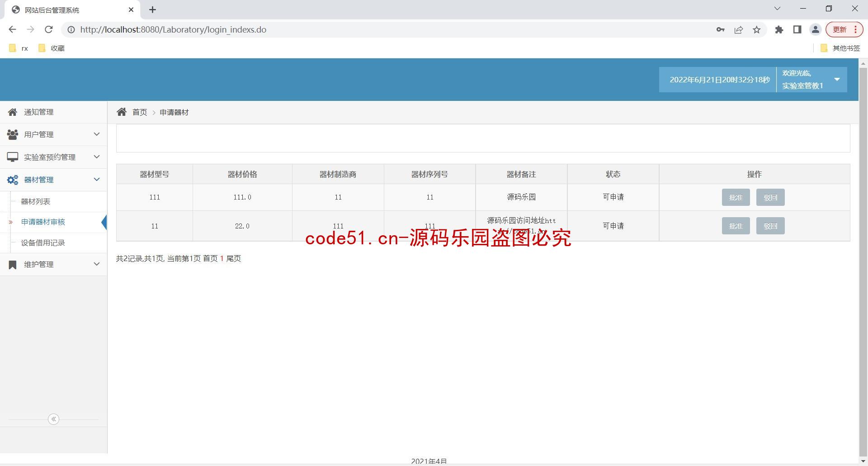This screenshot has width=868, height=466.
Task: Open the browser profile avatar icon
Action: (x=815, y=29)
